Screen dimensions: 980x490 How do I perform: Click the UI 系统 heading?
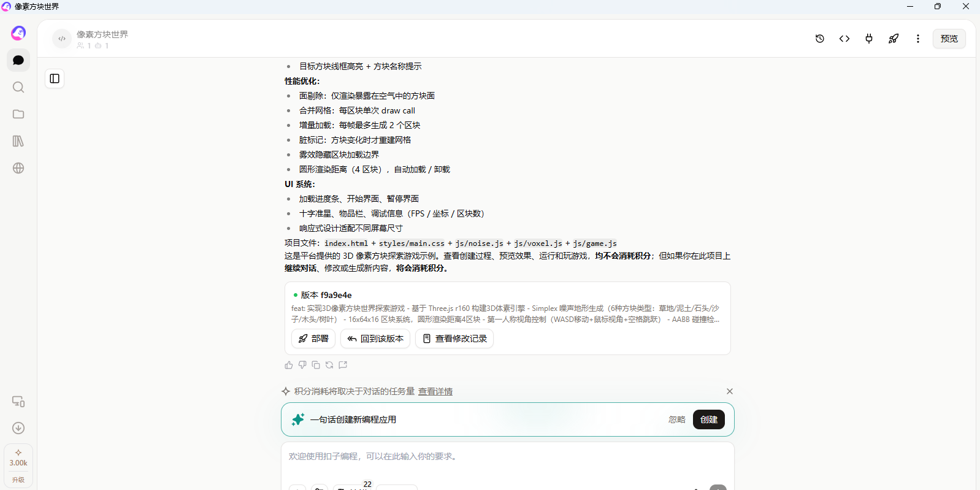pyautogui.click(x=300, y=184)
